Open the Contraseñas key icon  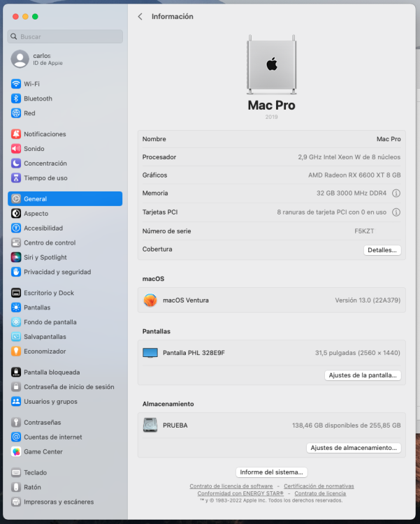click(15, 422)
